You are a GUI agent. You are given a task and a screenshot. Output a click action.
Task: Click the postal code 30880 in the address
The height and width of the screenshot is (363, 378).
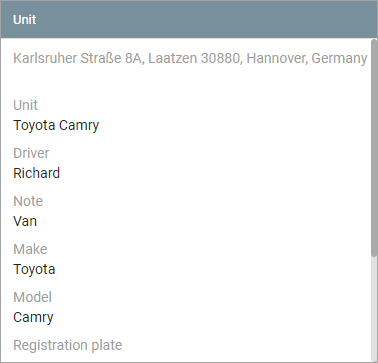(x=222, y=58)
